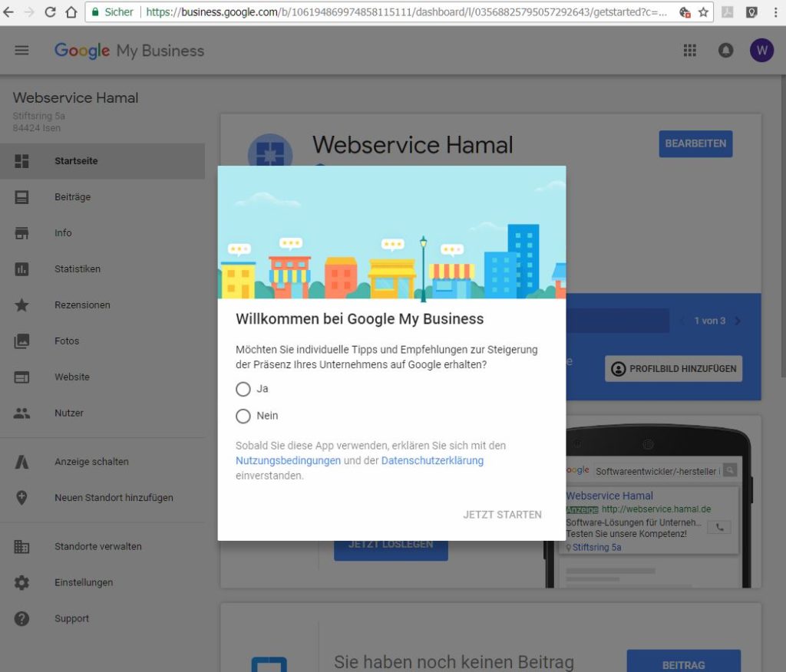Bookmark this page with the star icon

point(703,12)
